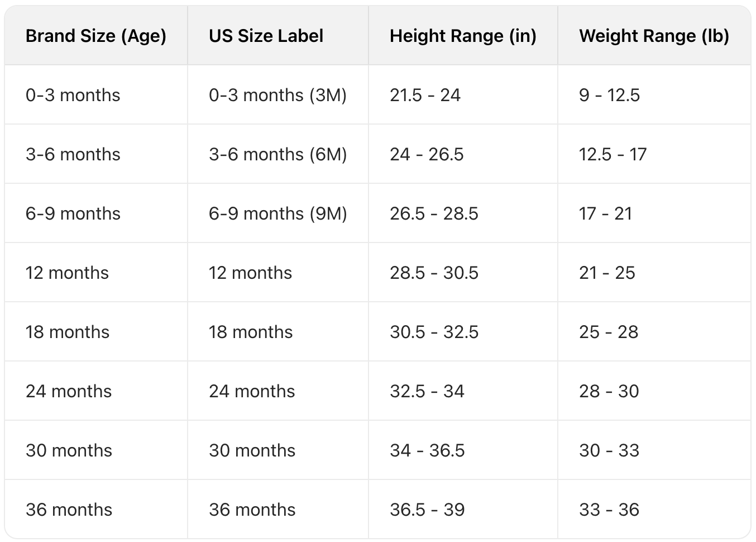This screenshot has width=756, height=542.
Task: Select the 21 - 25 weight cell
Action: click(x=607, y=273)
